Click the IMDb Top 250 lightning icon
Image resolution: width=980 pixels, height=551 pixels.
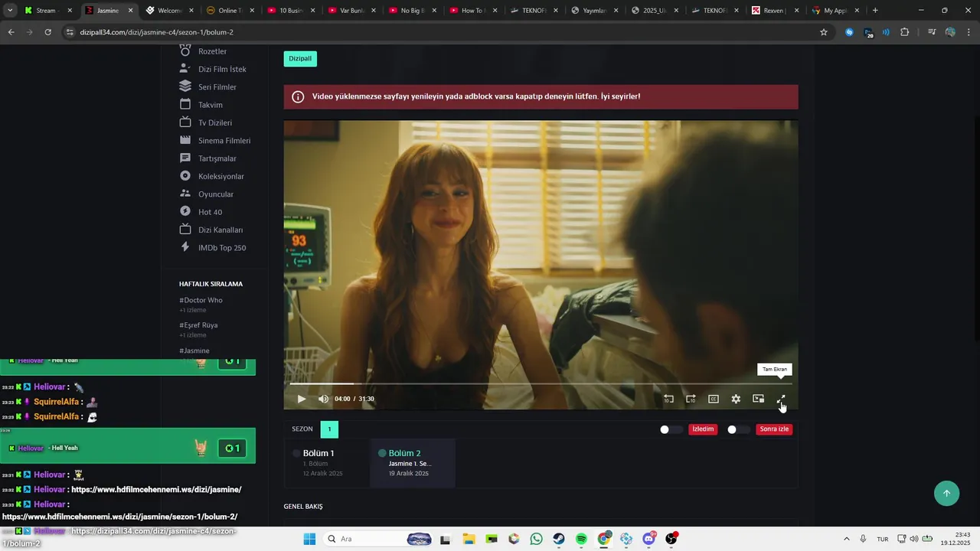click(x=185, y=247)
